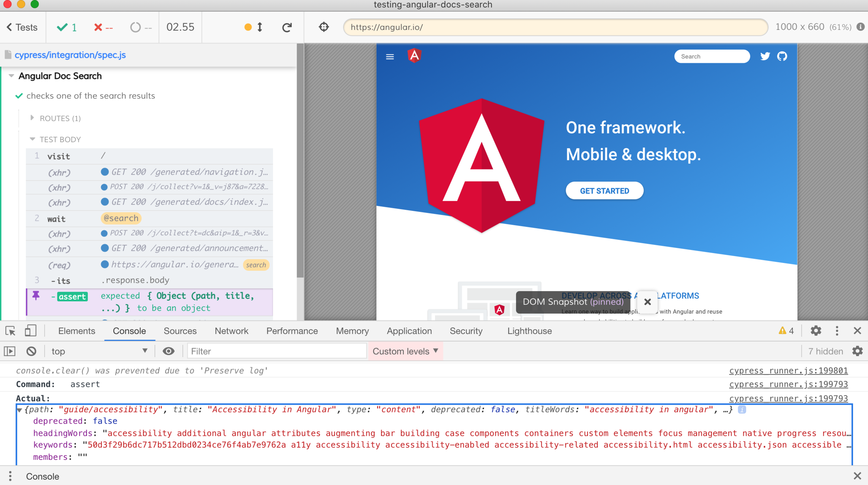Image resolution: width=868 pixels, height=485 pixels.
Task: Open cypress/integration/spec.js file link
Action: pos(70,55)
